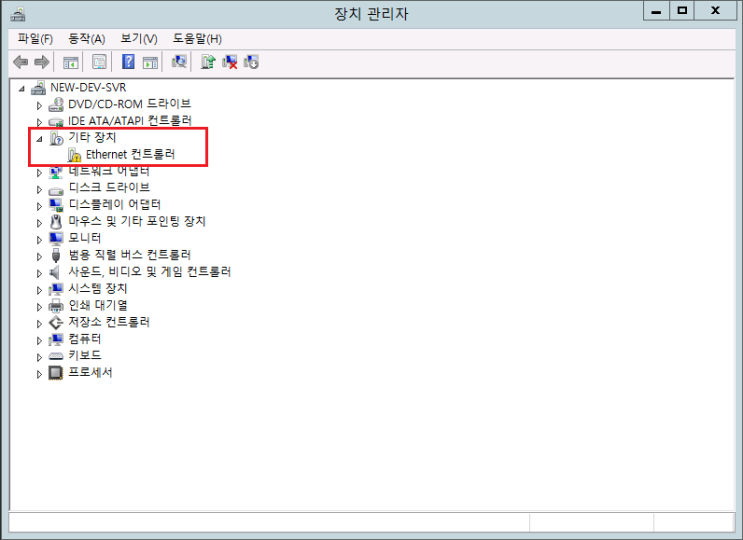Collapse the 기타 장치 node arrow
The image size is (743, 540).
[x=40, y=139]
